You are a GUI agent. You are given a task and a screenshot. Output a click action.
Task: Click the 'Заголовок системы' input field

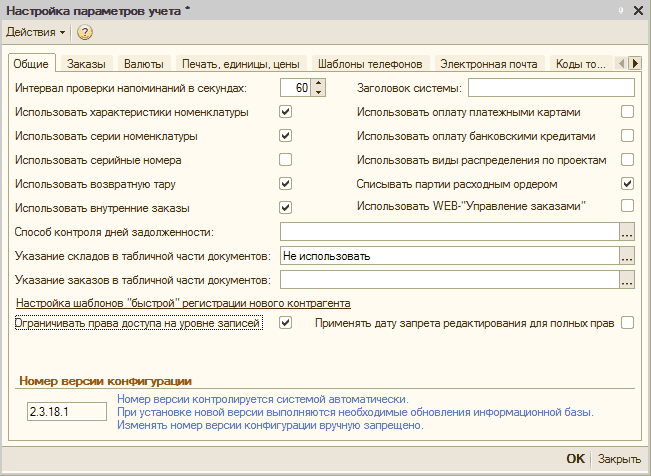[x=551, y=88]
